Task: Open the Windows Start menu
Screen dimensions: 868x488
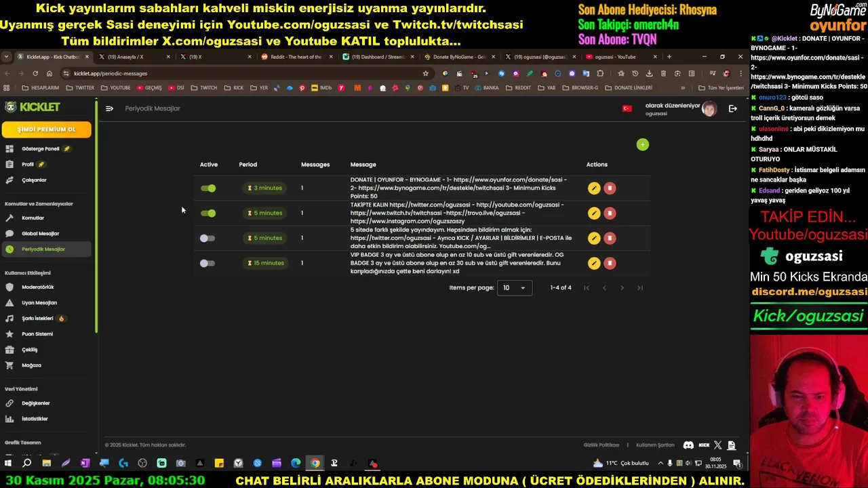Action: pyautogui.click(x=8, y=463)
